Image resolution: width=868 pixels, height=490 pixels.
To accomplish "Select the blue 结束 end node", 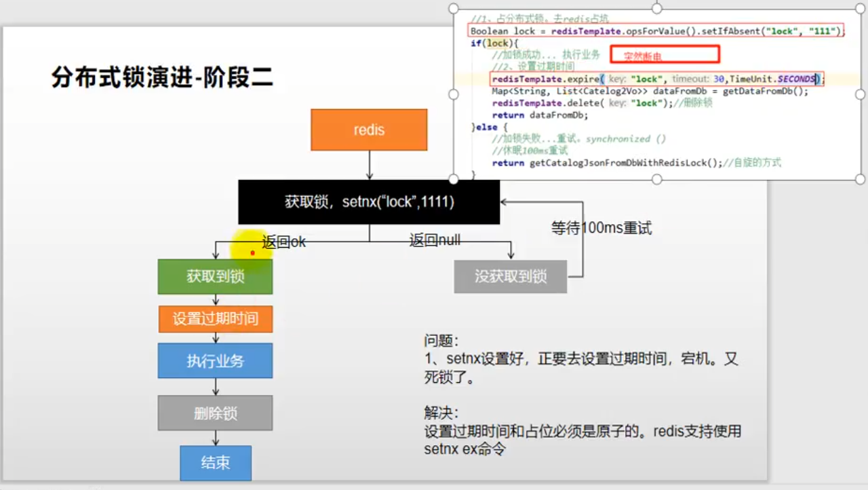I will pos(215,464).
